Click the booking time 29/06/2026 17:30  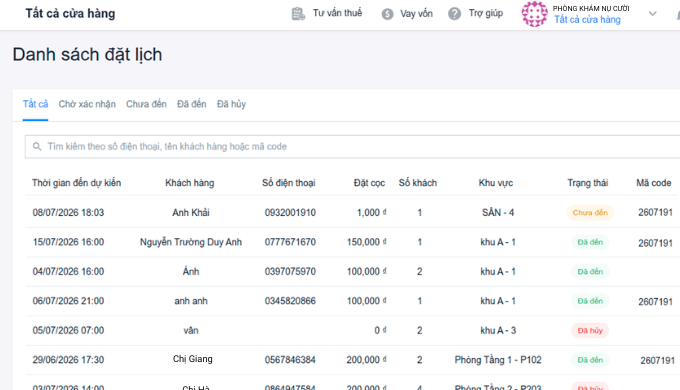point(69,360)
